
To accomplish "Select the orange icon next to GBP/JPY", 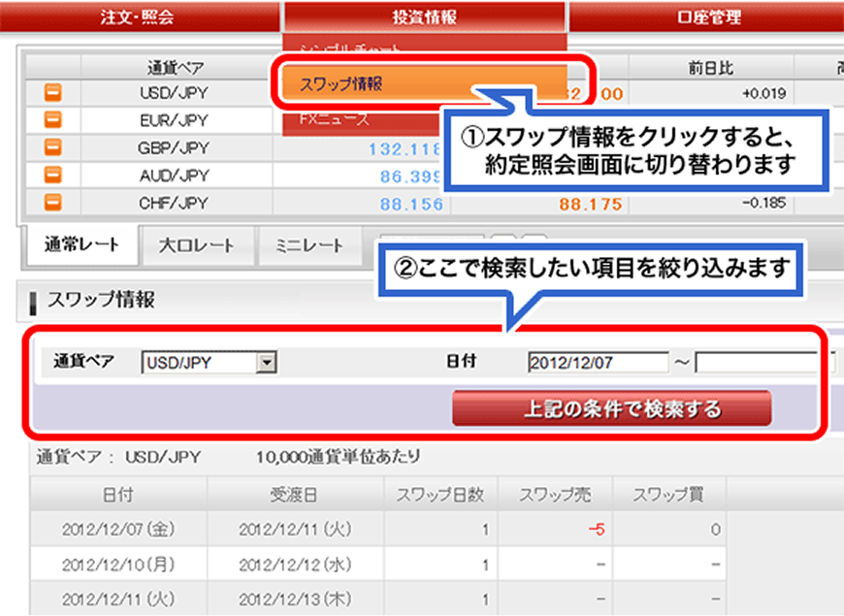I will click(51, 145).
